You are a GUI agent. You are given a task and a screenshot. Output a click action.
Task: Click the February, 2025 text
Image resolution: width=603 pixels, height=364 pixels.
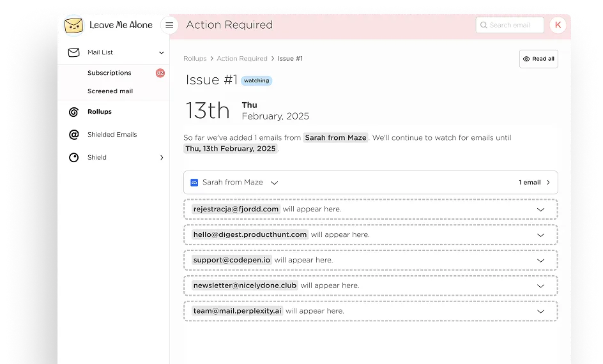coord(275,116)
